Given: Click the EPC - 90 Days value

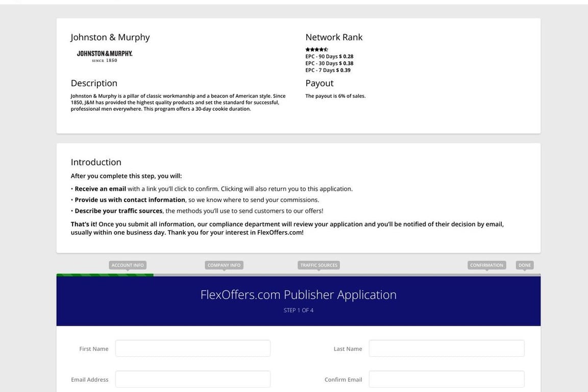Looking at the screenshot, I should coord(346,57).
